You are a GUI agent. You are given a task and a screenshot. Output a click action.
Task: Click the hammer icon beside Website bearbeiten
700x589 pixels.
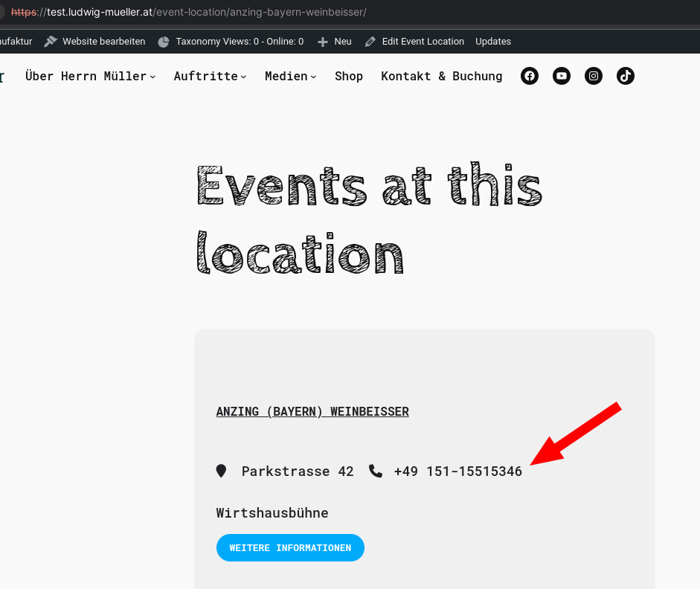[x=51, y=42]
